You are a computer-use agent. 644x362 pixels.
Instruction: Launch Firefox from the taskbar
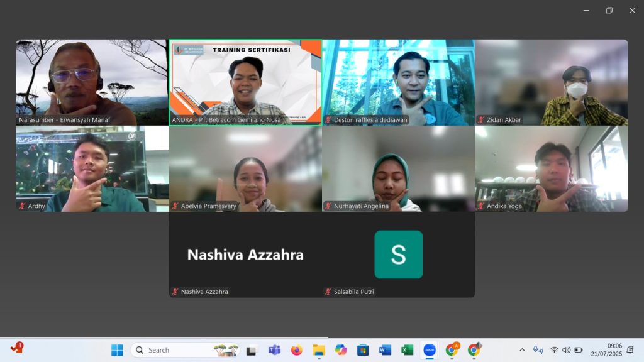tap(296, 350)
